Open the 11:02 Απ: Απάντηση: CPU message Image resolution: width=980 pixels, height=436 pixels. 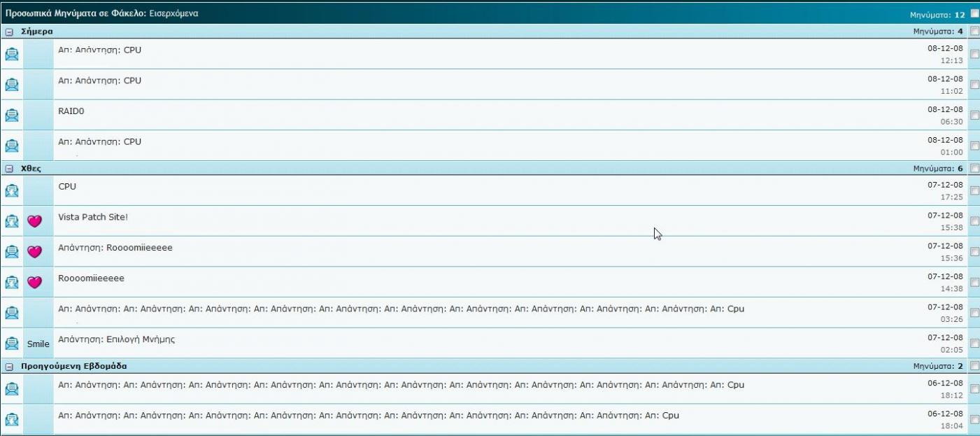coord(99,80)
